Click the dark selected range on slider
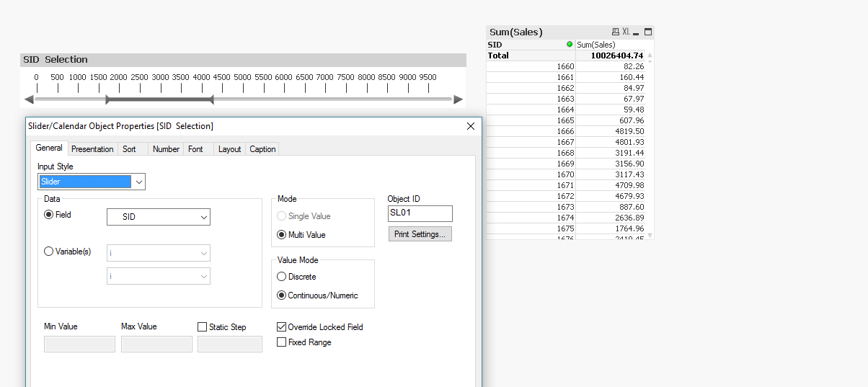Viewport: 868px width, 387px height. 159,99
